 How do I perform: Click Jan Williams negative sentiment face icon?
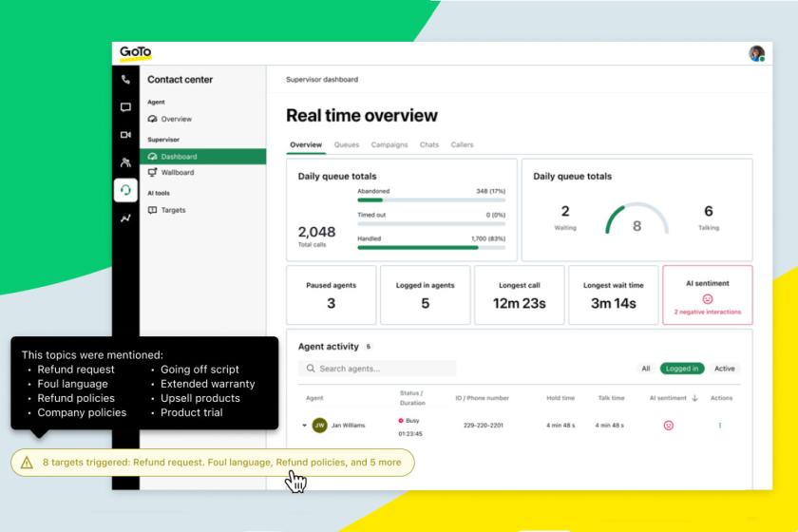coord(669,425)
